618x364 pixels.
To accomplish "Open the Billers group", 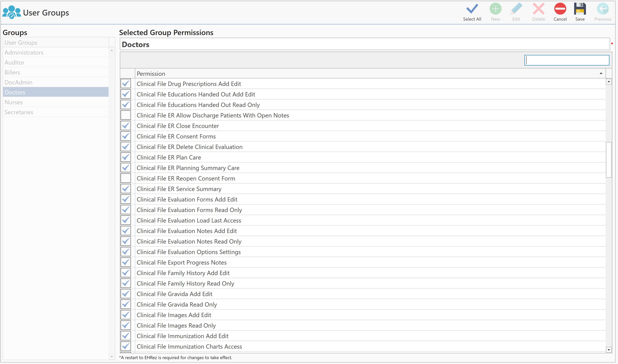I will [x=12, y=72].
